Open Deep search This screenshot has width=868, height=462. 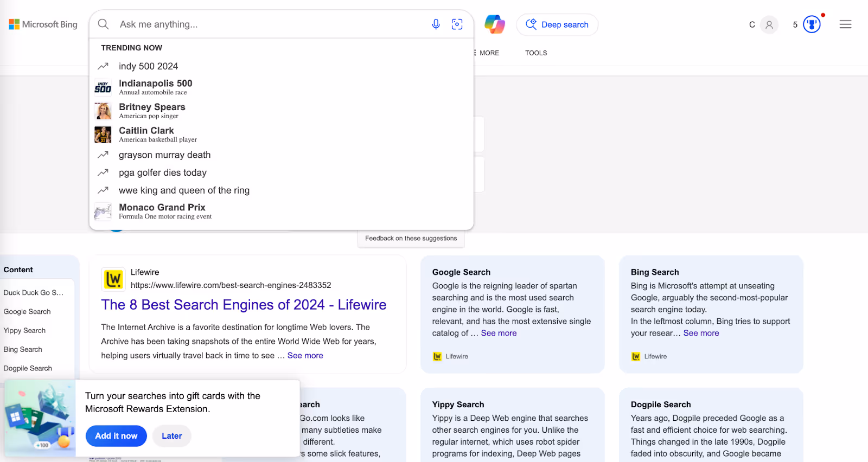pyautogui.click(x=557, y=24)
